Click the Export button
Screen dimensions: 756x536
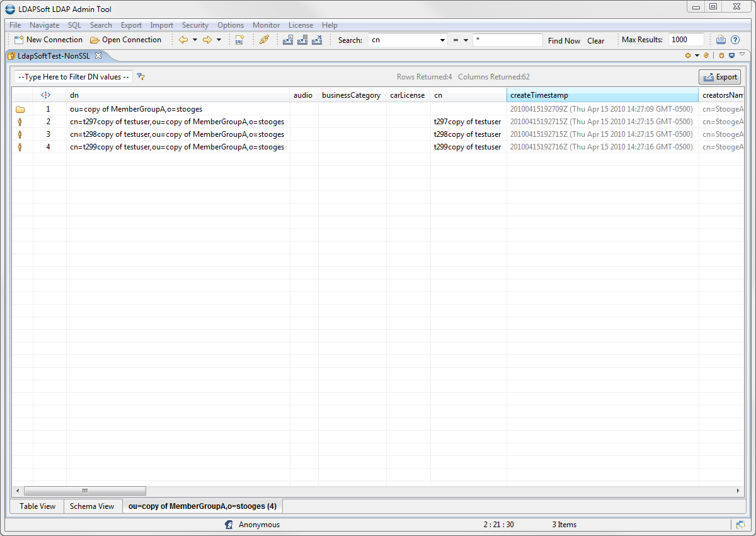click(x=719, y=77)
